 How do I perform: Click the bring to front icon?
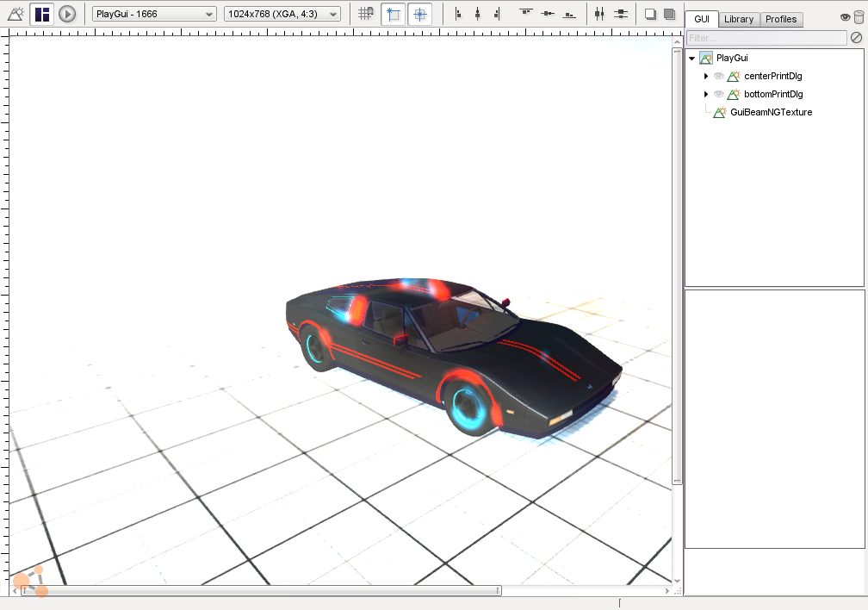coord(669,14)
